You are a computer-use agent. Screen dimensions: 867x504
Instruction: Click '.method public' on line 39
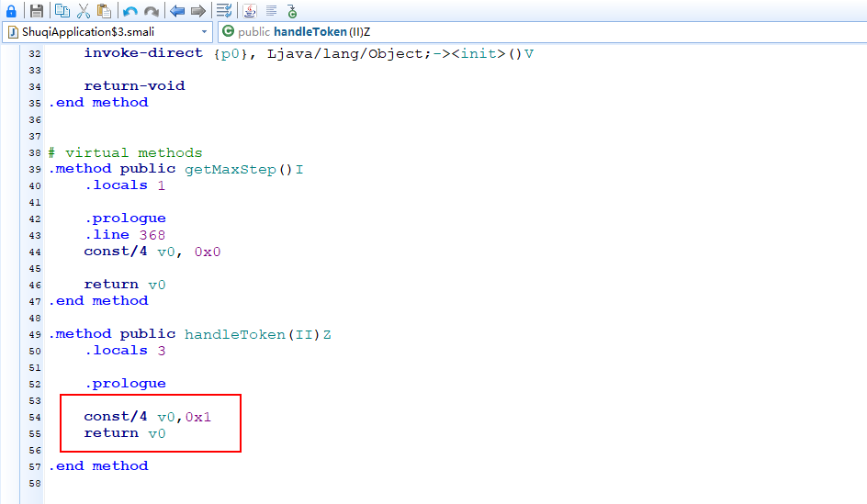click(112, 169)
